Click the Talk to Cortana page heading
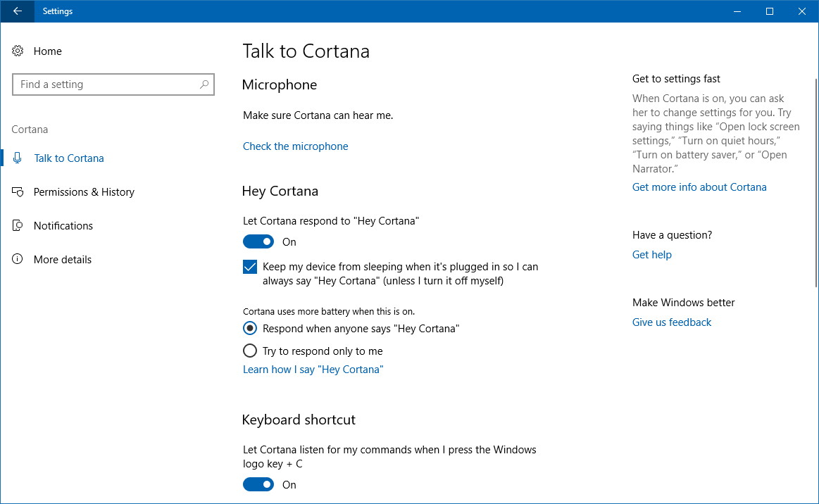Viewport: 819px width, 504px height. tap(306, 51)
